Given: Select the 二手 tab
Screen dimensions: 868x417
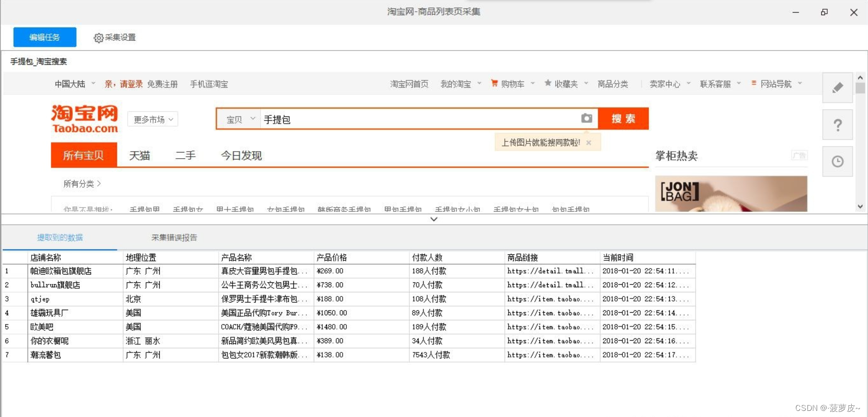Looking at the screenshot, I should pyautogui.click(x=186, y=156).
